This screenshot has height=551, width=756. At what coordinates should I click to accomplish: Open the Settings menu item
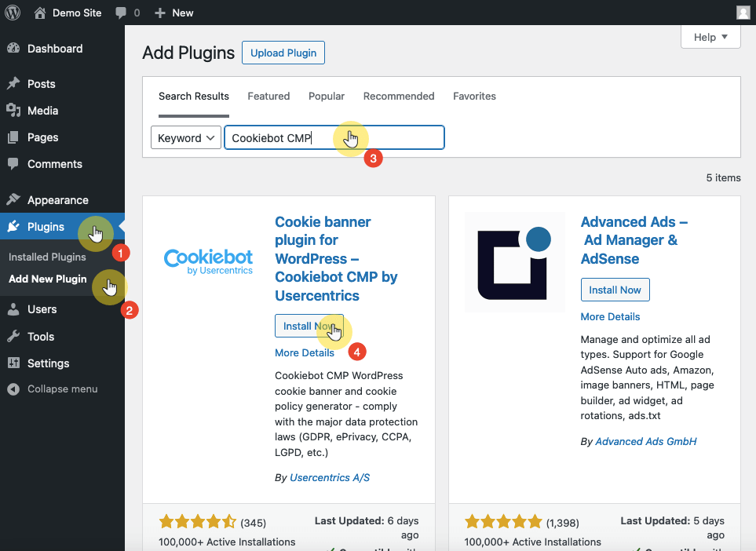point(62,363)
